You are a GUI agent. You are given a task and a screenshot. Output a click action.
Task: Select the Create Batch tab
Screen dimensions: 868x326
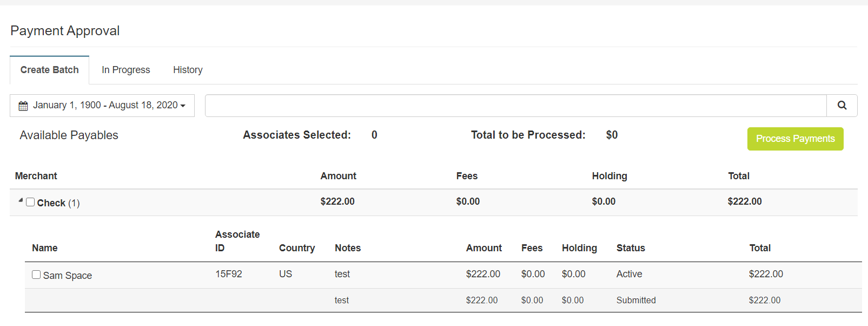point(50,70)
